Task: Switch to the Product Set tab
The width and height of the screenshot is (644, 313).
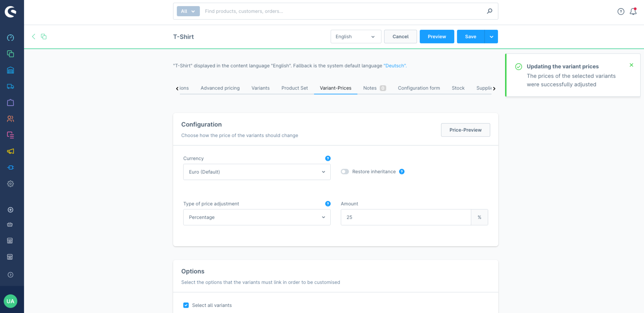Action: 295,88
